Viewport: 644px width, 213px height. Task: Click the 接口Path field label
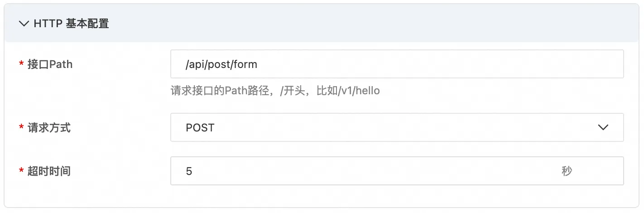click(50, 64)
